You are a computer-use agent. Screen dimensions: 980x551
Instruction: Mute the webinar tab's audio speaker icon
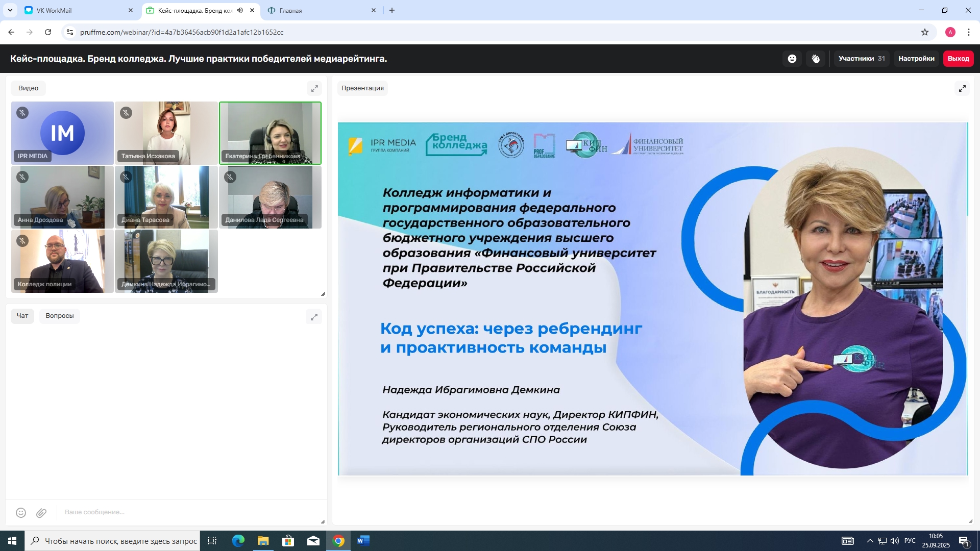pos(240,10)
